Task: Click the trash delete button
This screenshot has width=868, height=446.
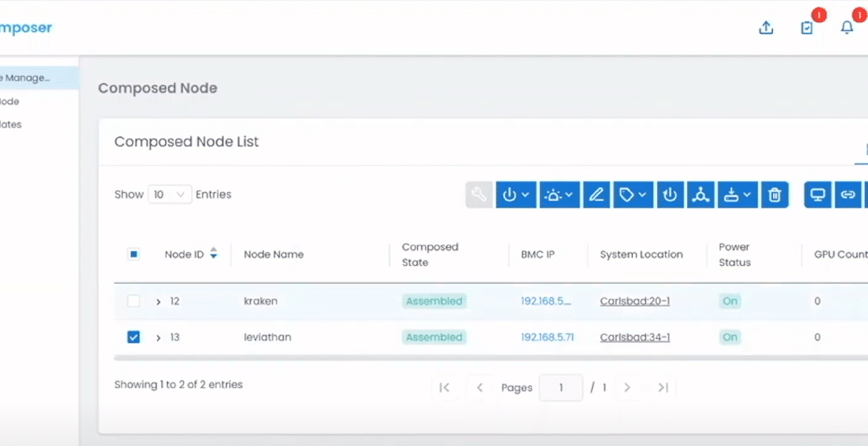Action: pos(775,195)
